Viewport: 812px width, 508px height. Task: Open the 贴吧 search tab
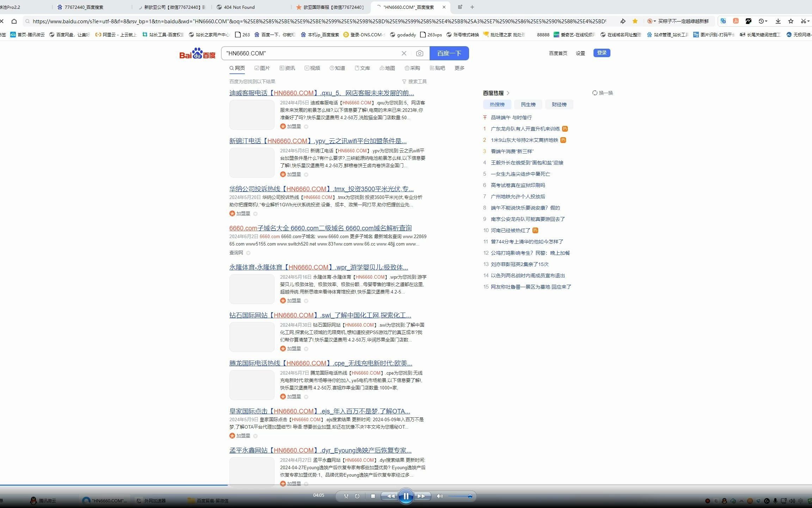437,68
